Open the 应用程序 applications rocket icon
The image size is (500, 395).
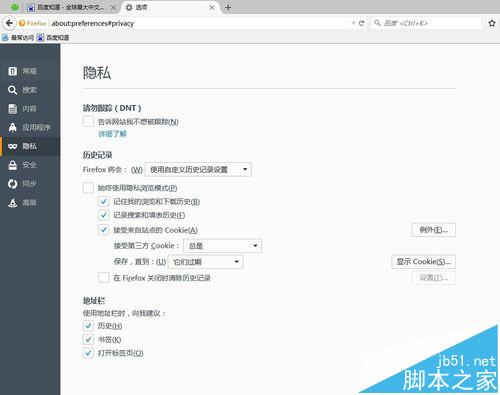tap(12, 127)
